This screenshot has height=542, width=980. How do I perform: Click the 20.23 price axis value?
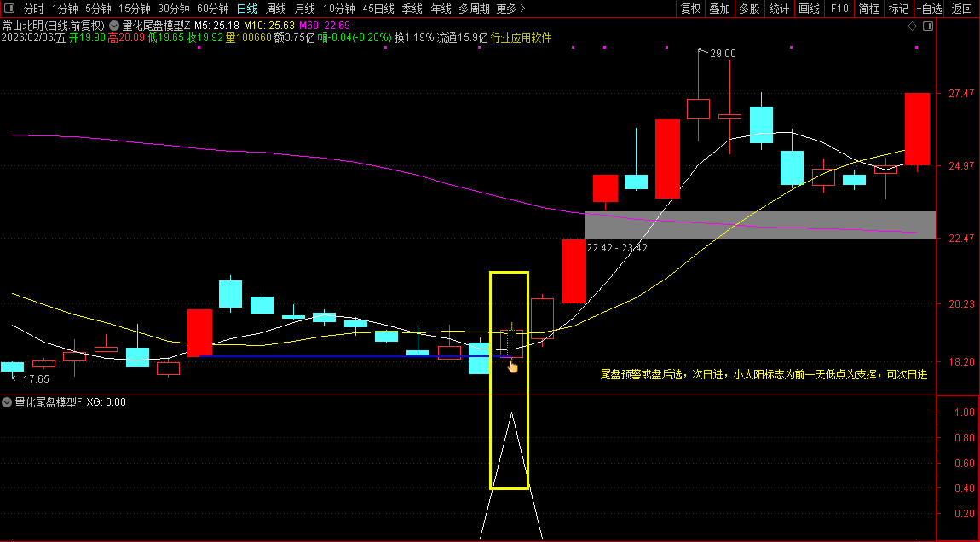coord(960,304)
